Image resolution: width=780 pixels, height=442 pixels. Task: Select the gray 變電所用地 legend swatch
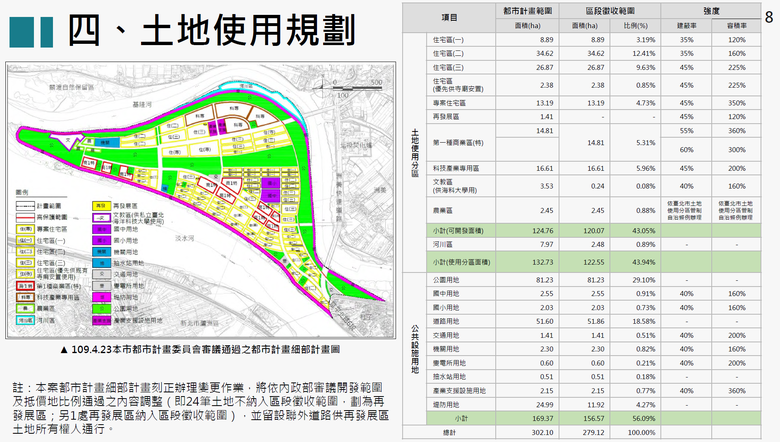point(101,286)
